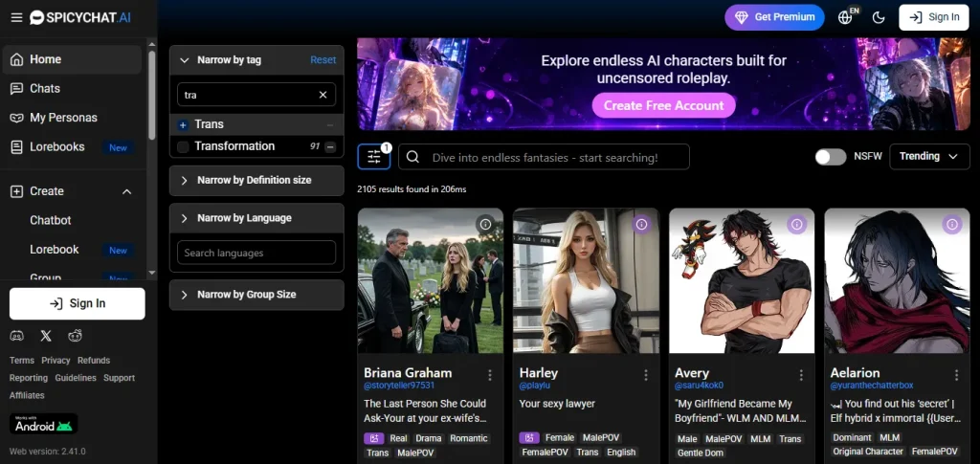Click the sidebar Sign In button
This screenshot has height=464, width=980.
pyautogui.click(x=77, y=303)
